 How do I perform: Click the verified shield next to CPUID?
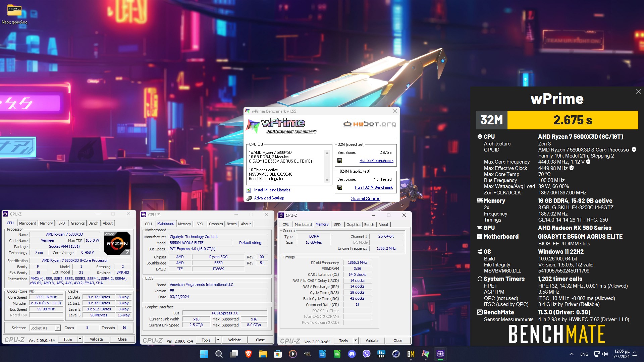[x=634, y=149]
